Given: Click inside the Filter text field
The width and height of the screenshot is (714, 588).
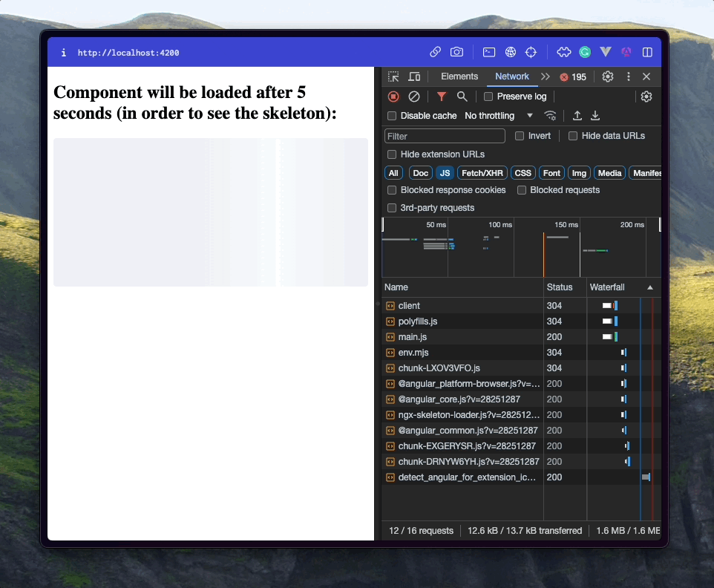Looking at the screenshot, I should [445, 136].
